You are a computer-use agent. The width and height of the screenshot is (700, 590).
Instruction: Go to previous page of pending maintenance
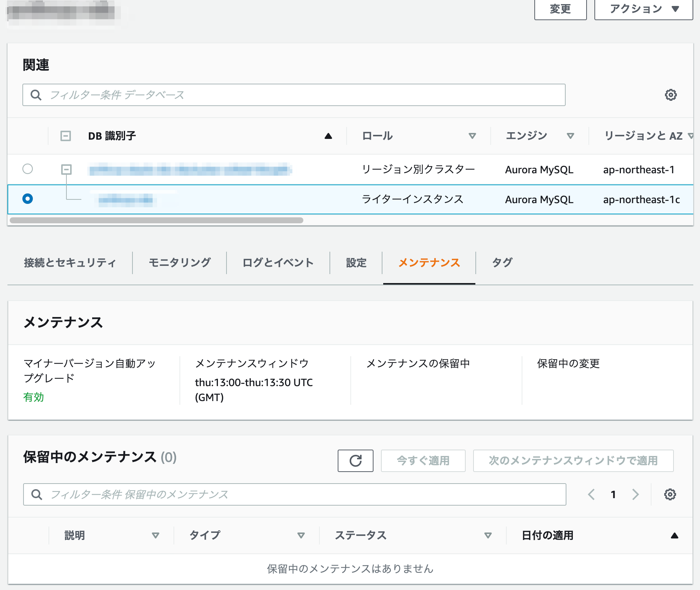tap(591, 494)
